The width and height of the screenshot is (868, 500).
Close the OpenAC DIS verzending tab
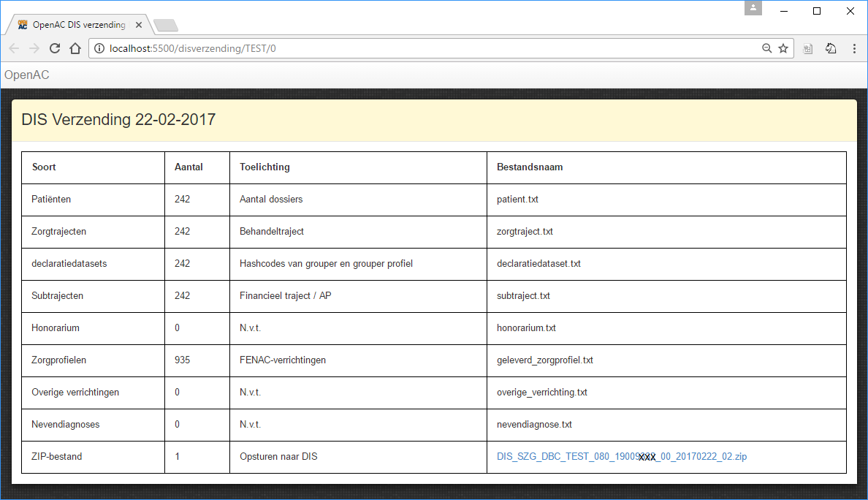(139, 25)
